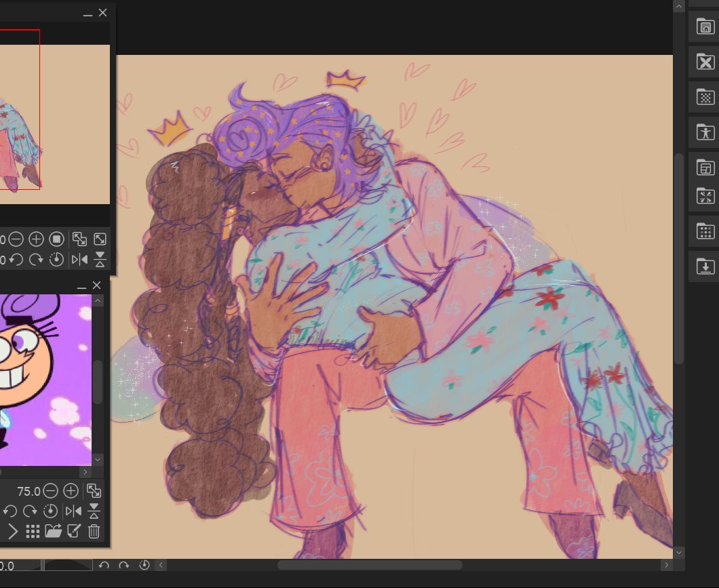Zoom in using the Navigator panel
719x588 pixels.
coord(36,239)
